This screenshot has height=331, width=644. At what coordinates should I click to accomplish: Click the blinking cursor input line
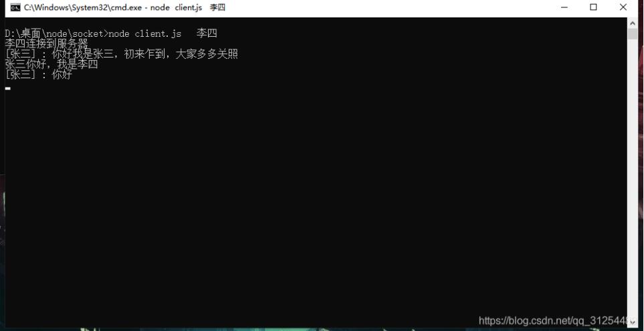(8, 88)
